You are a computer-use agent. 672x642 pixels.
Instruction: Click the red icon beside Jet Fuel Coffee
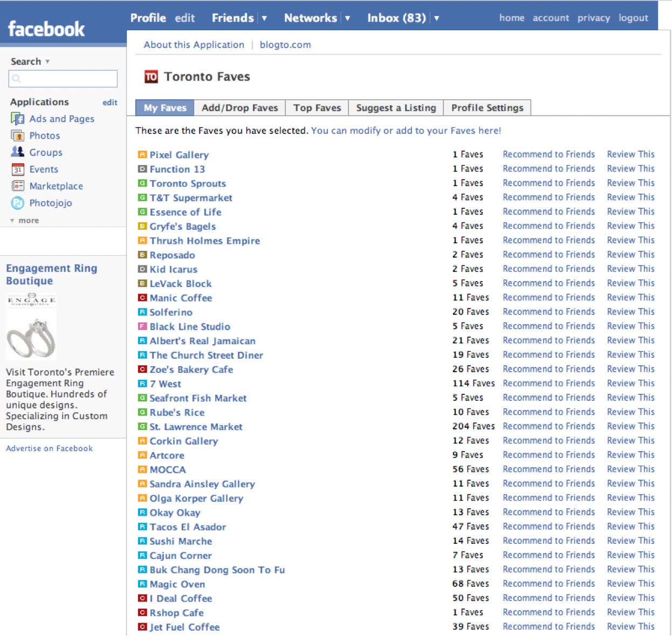click(x=142, y=627)
